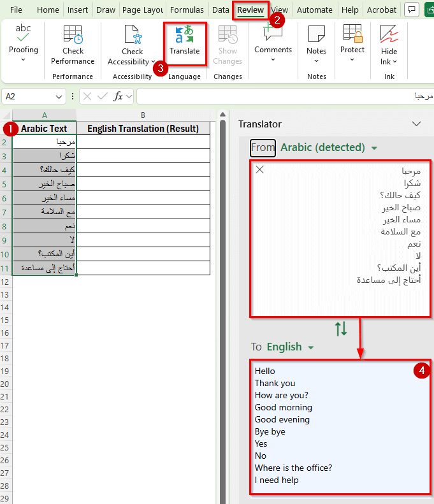Run Check Performance tool
Screen dimensions: 434x504
coord(73,45)
